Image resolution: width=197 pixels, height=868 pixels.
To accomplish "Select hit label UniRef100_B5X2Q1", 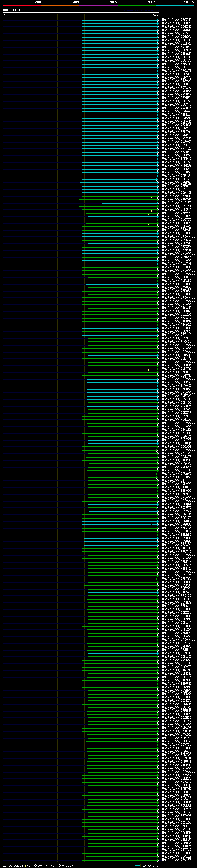I will [176, 822].
